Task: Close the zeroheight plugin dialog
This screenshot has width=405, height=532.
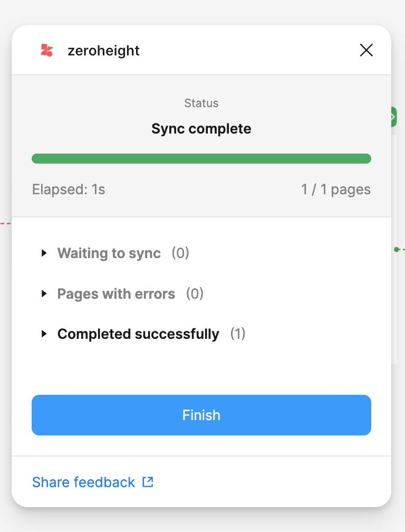Action: (366, 50)
